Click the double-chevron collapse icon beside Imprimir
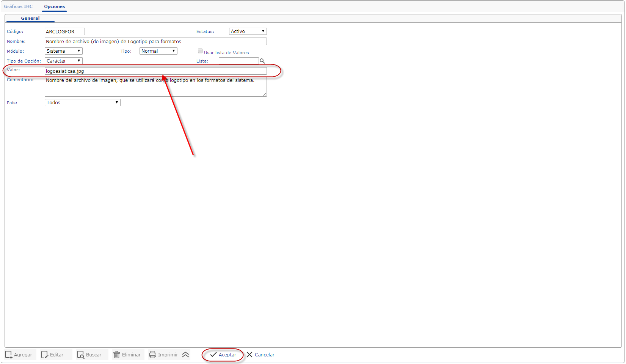 click(x=185, y=355)
